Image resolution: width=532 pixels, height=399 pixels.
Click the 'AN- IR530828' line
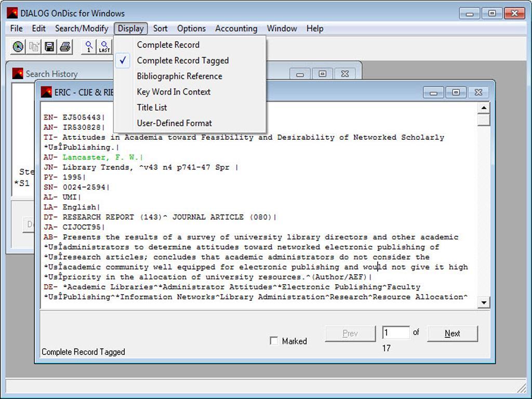(74, 127)
